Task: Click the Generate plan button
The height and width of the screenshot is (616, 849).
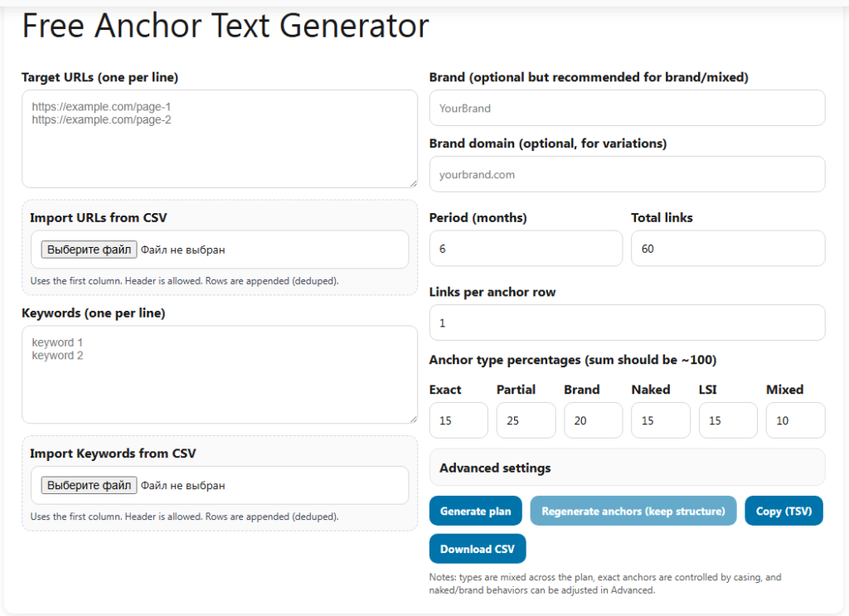Action: coord(475,511)
